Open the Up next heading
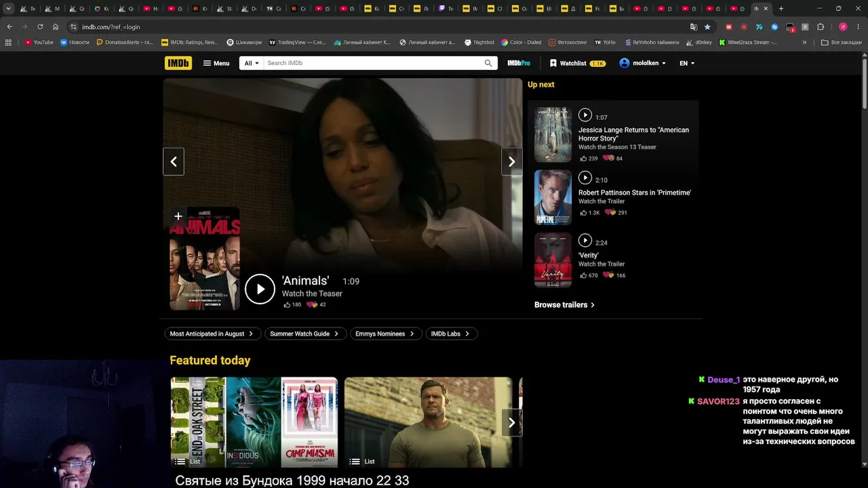Image resolution: width=868 pixels, height=488 pixels. [x=541, y=85]
